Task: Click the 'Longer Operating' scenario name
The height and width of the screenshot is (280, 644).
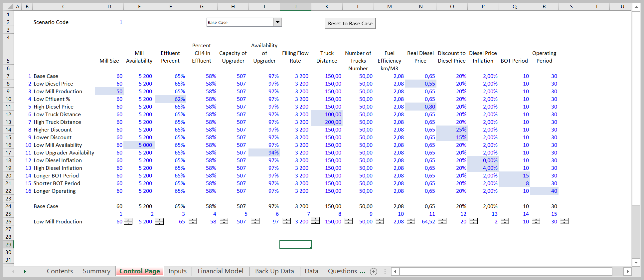Action: pyautogui.click(x=55, y=191)
